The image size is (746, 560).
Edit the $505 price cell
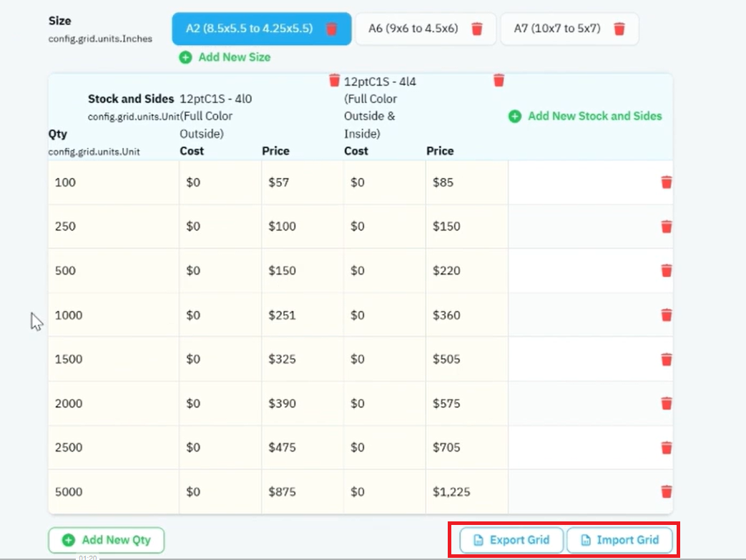click(x=467, y=359)
